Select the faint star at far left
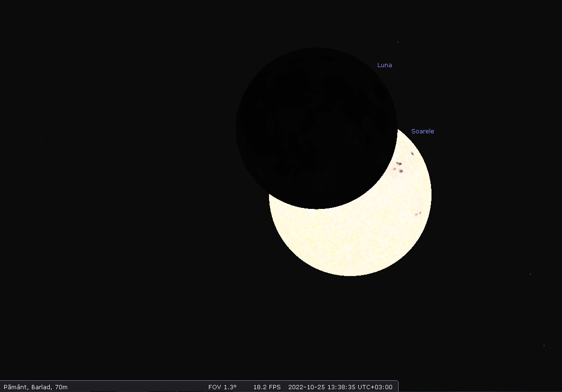Viewport: 562px width, 392px height. click(41, 138)
